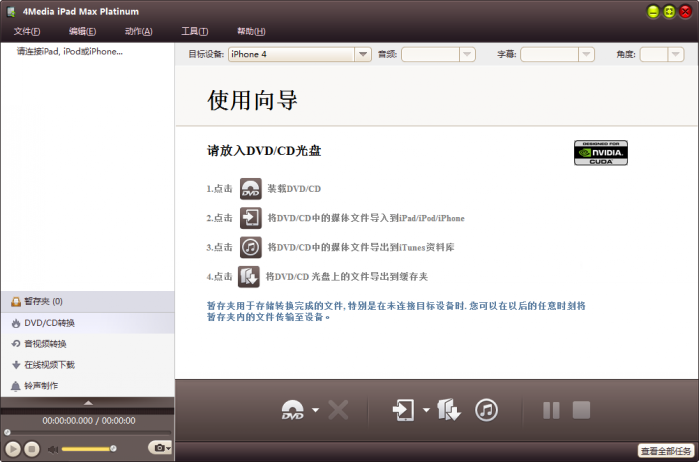The width and height of the screenshot is (699, 462).
Task: Open the 编辑(E) menu
Action: [82, 31]
